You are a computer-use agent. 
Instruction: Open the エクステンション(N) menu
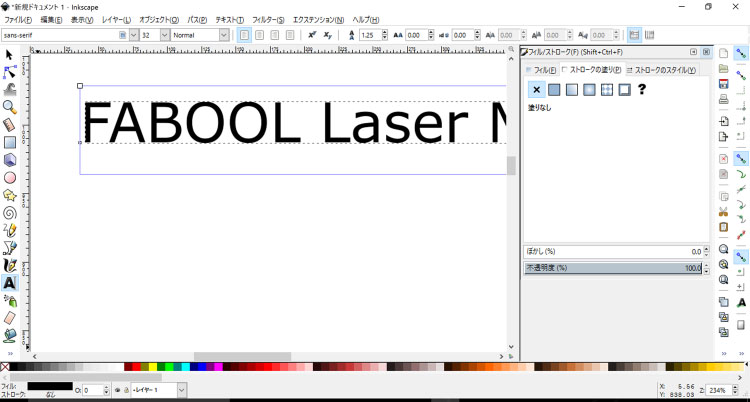tap(318, 20)
